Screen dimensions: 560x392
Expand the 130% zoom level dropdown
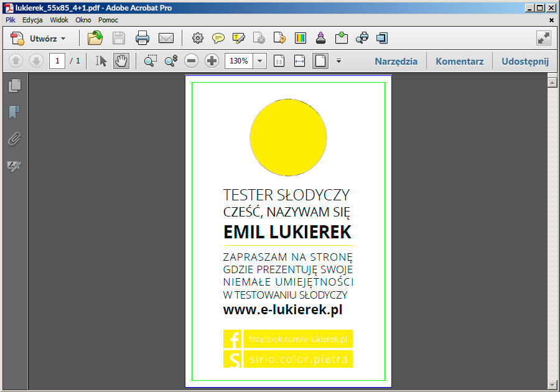pos(260,61)
